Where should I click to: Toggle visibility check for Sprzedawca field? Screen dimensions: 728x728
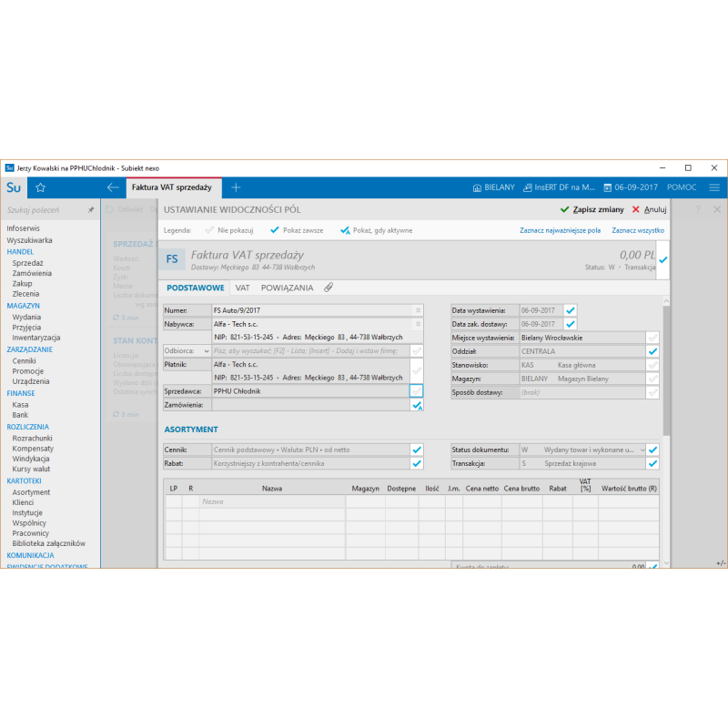(x=417, y=390)
